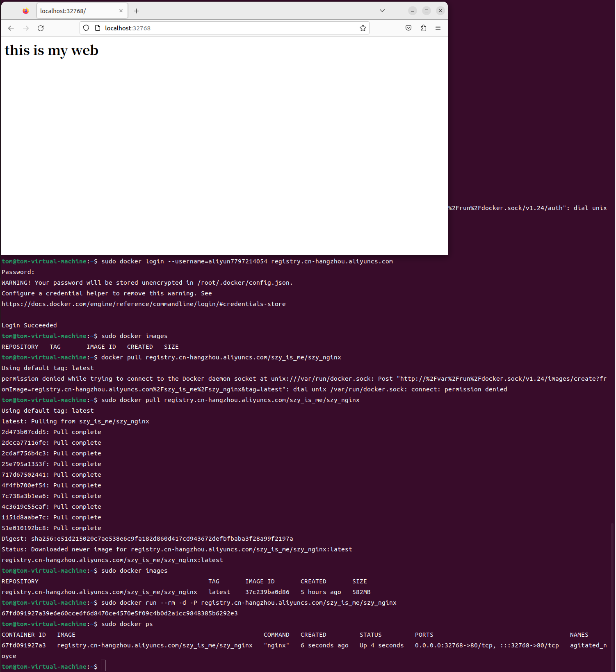Click the browser Forward arrow

click(26, 28)
